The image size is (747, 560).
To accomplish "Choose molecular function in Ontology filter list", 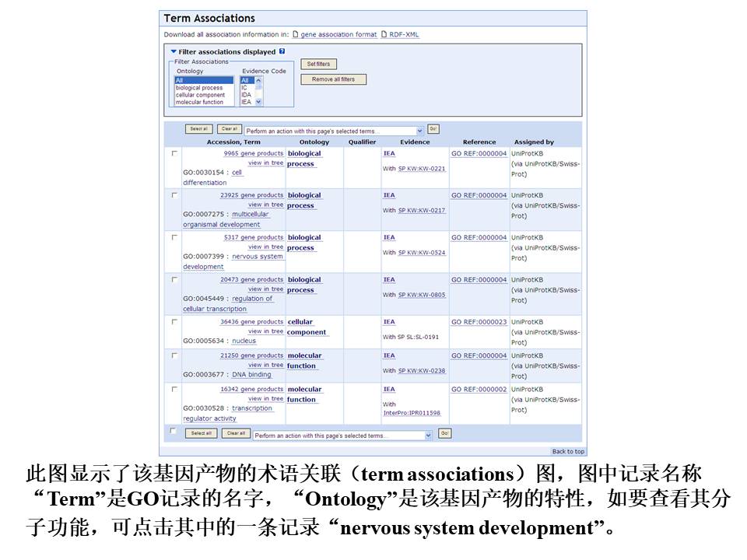I will (x=199, y=102).
